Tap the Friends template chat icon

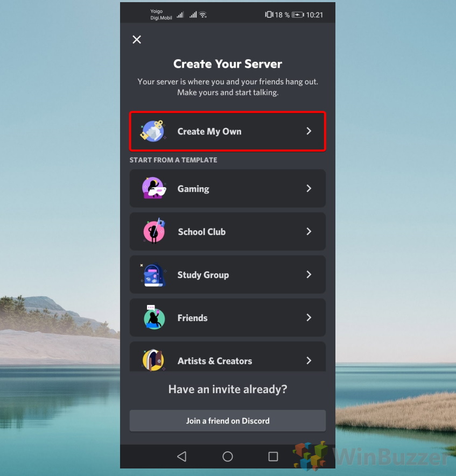[154, 317]
